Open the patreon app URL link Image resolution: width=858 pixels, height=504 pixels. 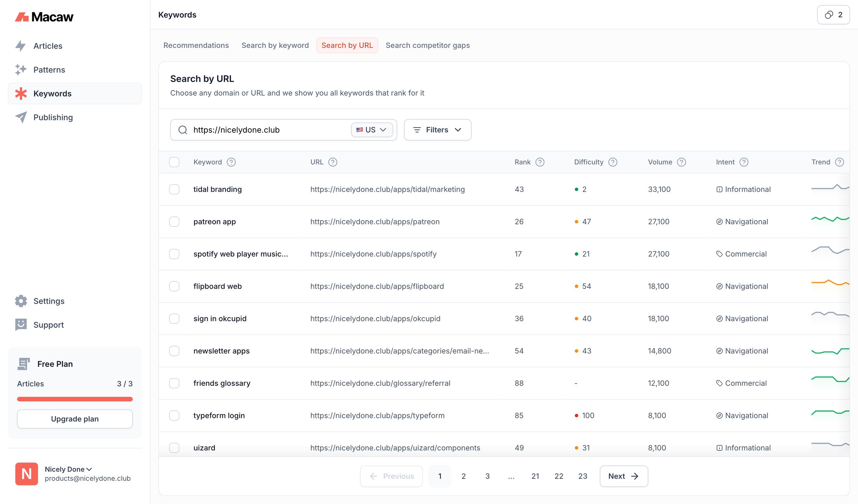click(375, 222)
